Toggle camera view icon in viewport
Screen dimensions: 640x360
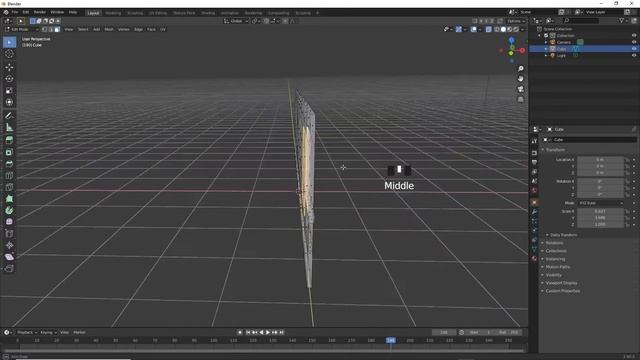tap(520, 89)
